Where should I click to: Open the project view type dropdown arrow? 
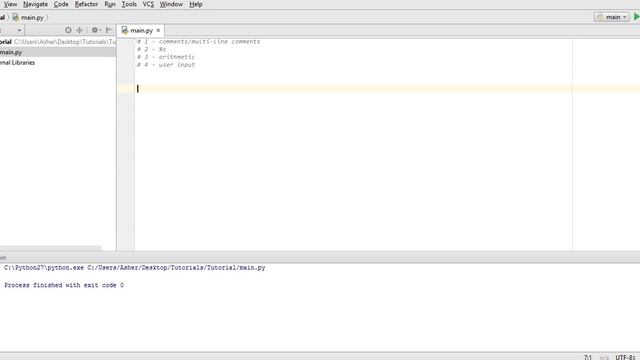pyautogui.click(x=19, y=30)
